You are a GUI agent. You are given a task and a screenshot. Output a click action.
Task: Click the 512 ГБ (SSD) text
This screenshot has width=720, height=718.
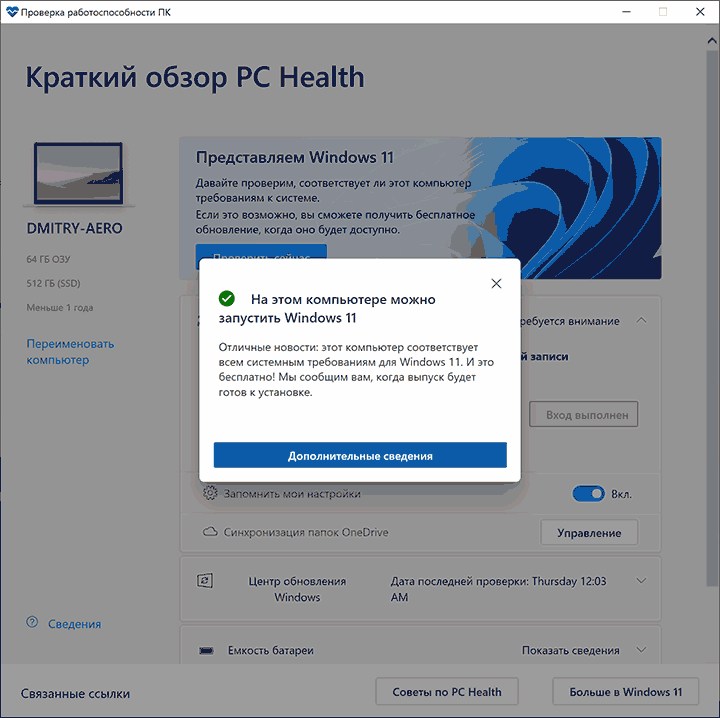click(53, 283)
